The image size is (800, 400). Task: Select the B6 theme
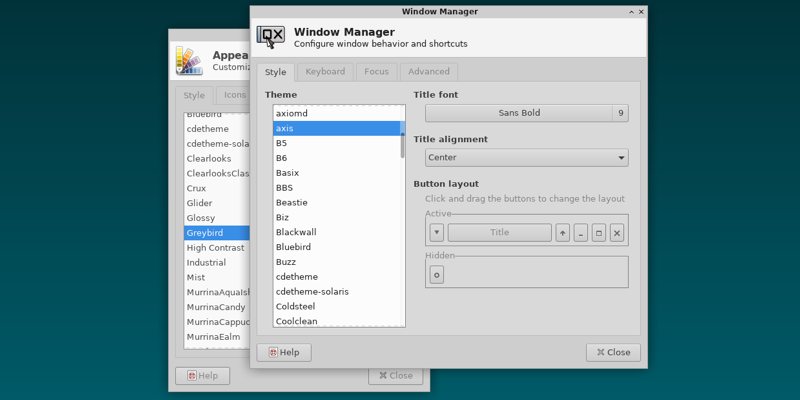click(x=337, y=158)
